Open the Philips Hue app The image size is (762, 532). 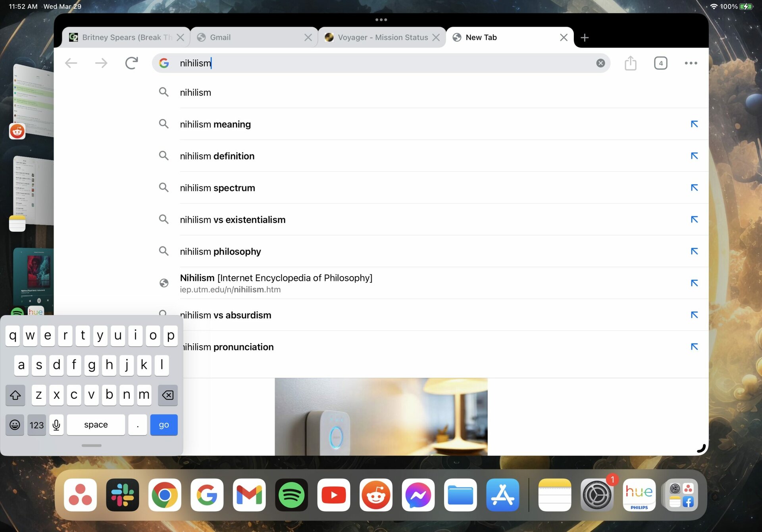pos(639,495)
